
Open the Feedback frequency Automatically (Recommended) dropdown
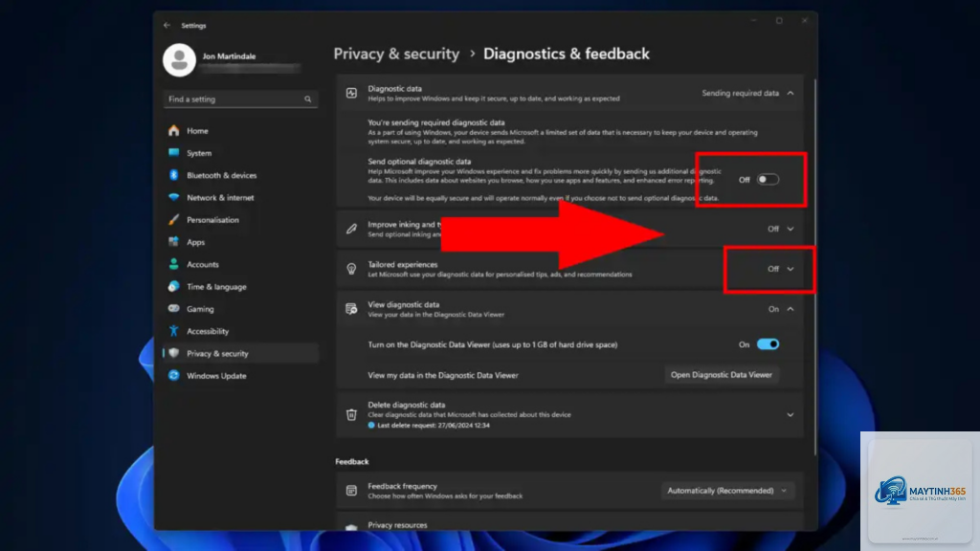tap(727, 491)
